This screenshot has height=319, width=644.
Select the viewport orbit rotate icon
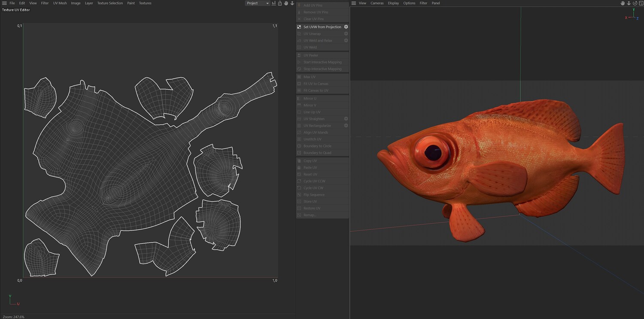pyautogui.click(x=635, y=3)
